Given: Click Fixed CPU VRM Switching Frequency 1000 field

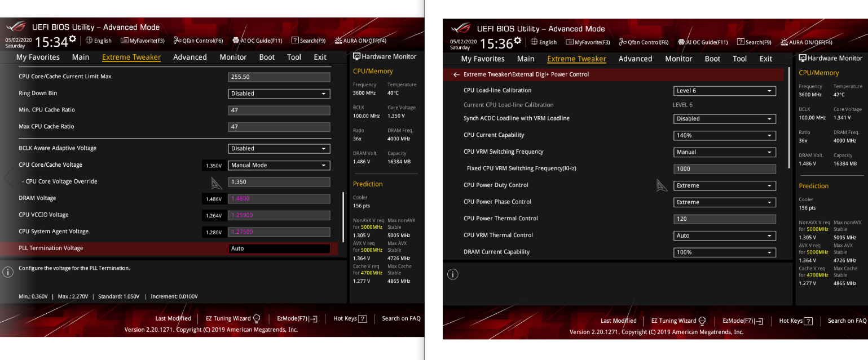Looking at the screenshot, I should (725, 168).
